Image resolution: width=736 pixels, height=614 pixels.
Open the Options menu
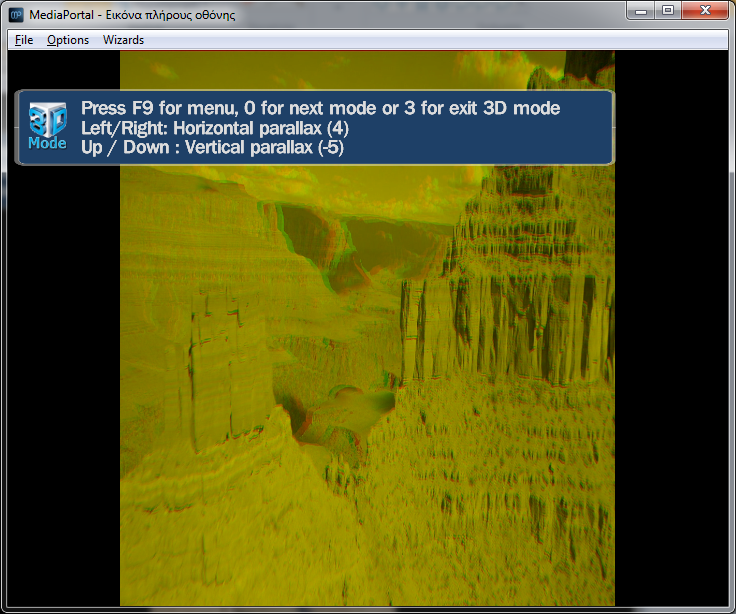click(68, 40)
